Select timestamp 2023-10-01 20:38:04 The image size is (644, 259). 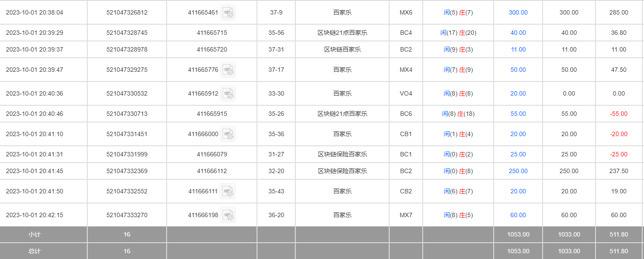point(34,12)
